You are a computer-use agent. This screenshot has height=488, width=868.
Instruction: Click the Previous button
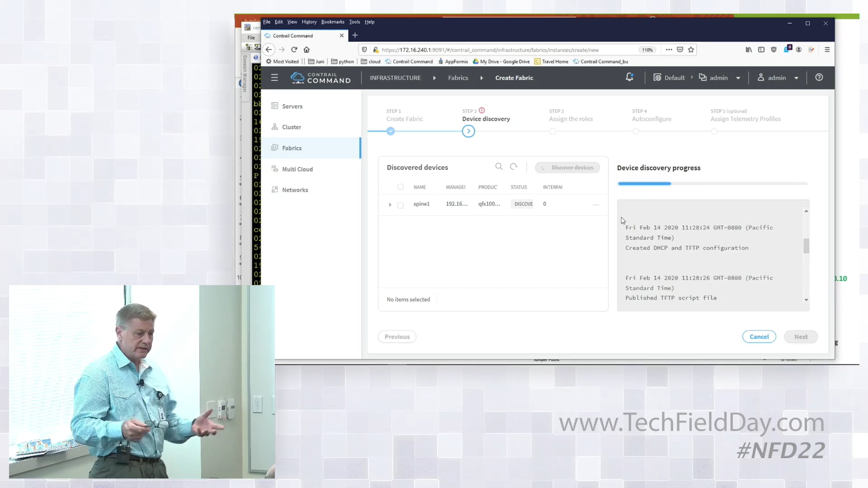point(397,337)
